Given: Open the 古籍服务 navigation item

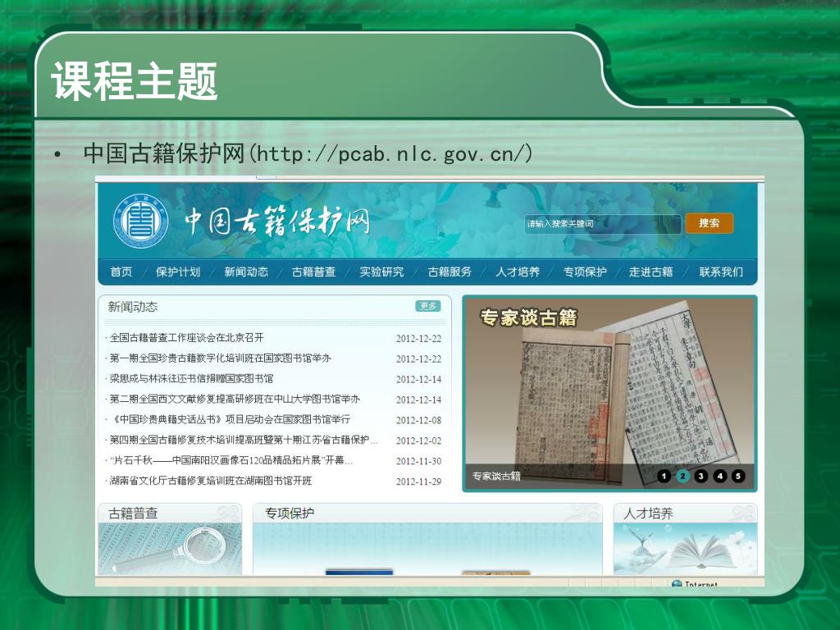Looking at the screenshot, I should [x=450, y=272].
